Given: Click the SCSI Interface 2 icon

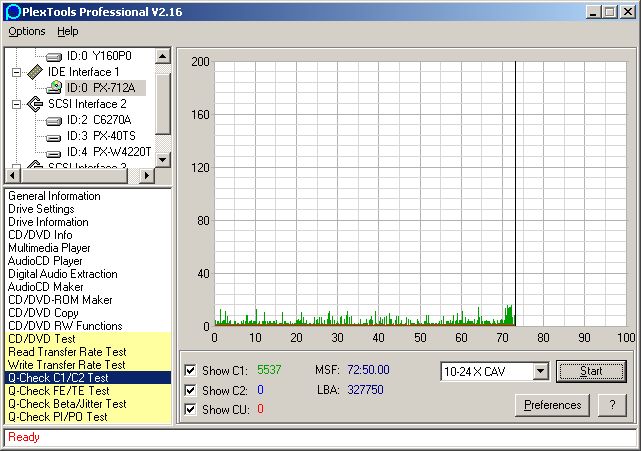Looking at the screenshot, I should click(x=35, y=104).
